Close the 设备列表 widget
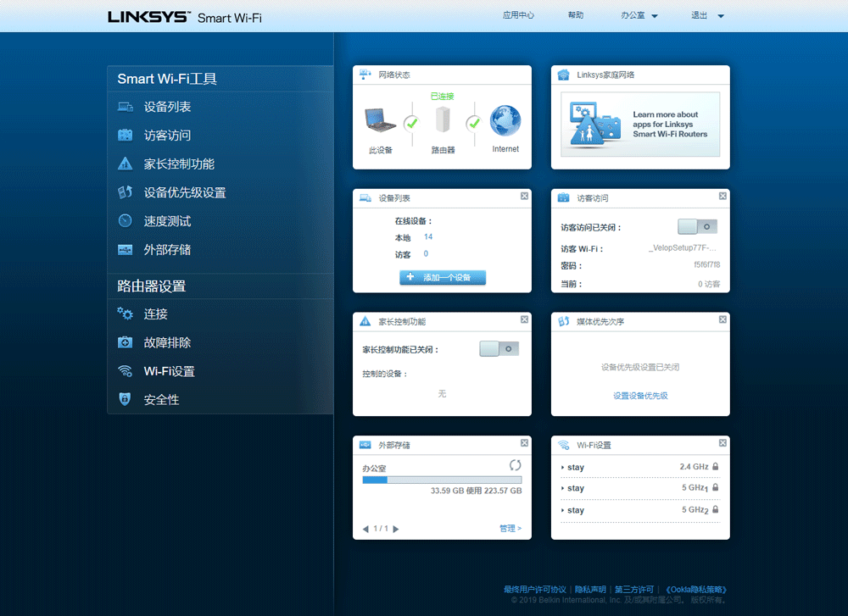 524,196
